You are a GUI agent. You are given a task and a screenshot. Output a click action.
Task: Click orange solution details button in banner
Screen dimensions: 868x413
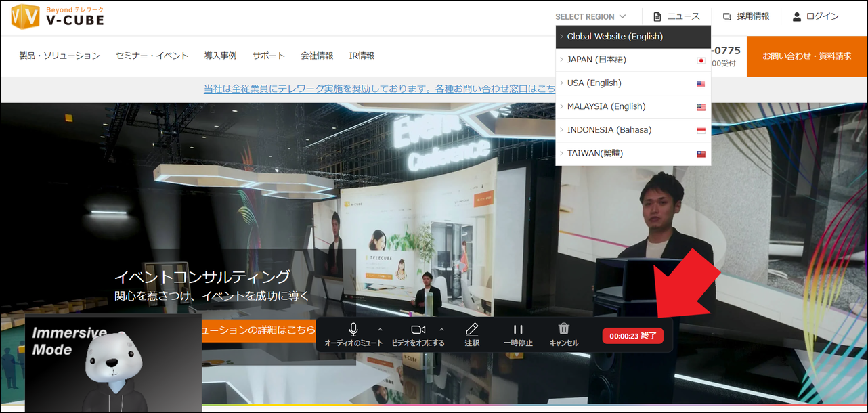(x=259, y=330)
